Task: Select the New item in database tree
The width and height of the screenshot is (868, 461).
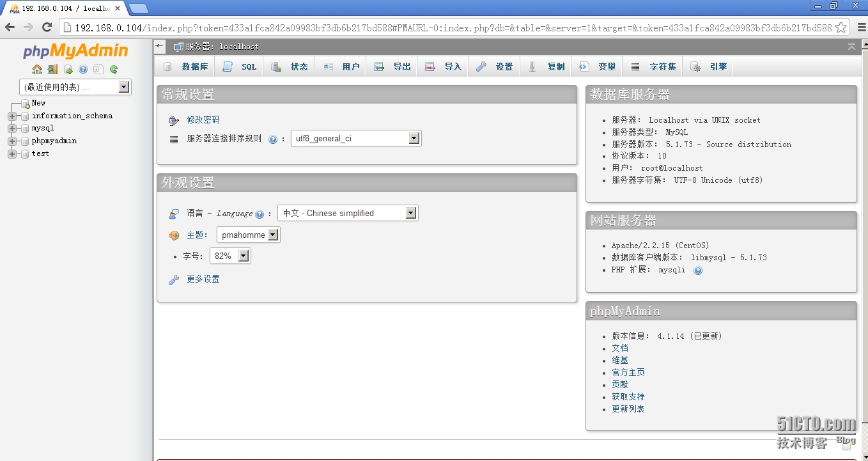Action: (38, 103)
